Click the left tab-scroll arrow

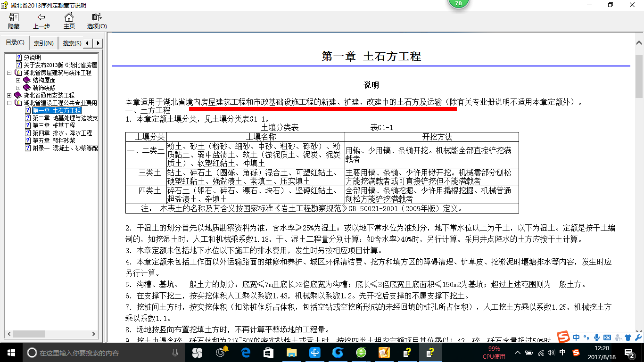coord(88,43)
